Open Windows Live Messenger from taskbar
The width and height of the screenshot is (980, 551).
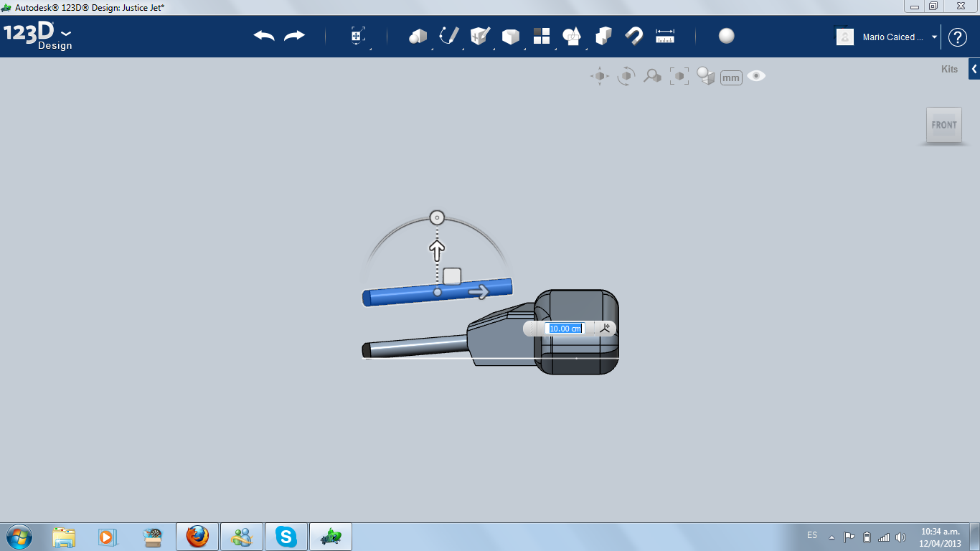242,537
